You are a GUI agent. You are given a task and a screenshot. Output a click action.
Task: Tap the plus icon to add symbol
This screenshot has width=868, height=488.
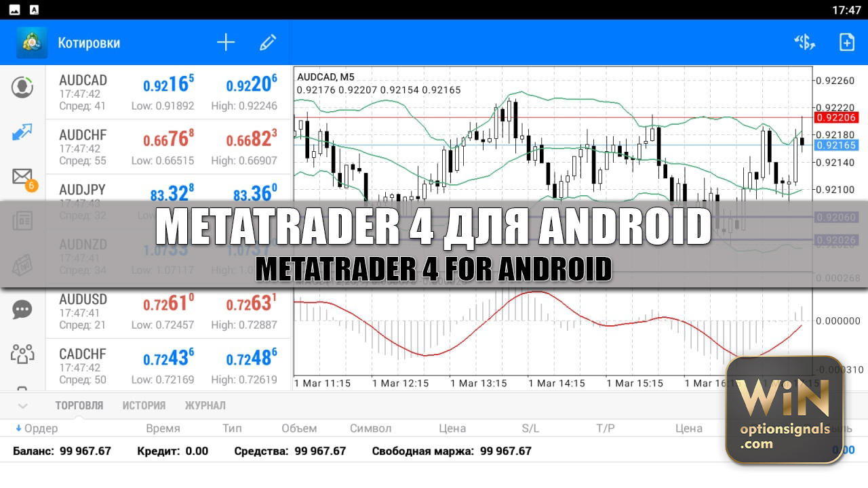tap(226, 43)
